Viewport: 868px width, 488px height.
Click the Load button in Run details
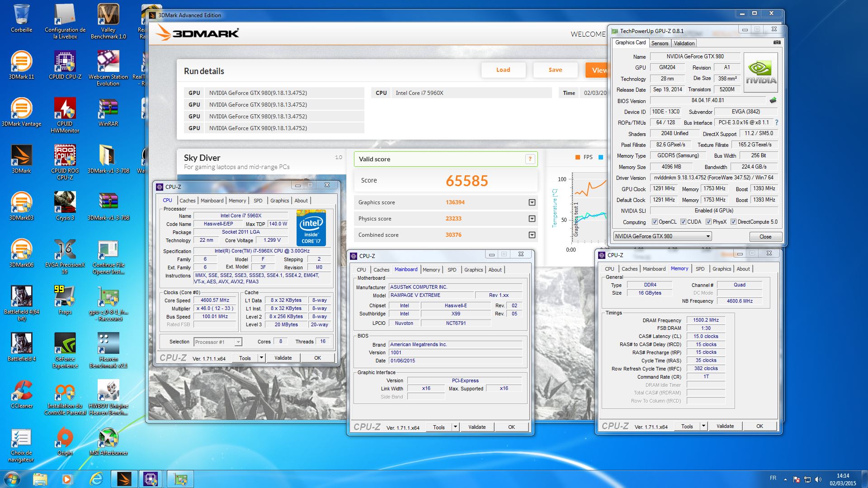point(503,70)
